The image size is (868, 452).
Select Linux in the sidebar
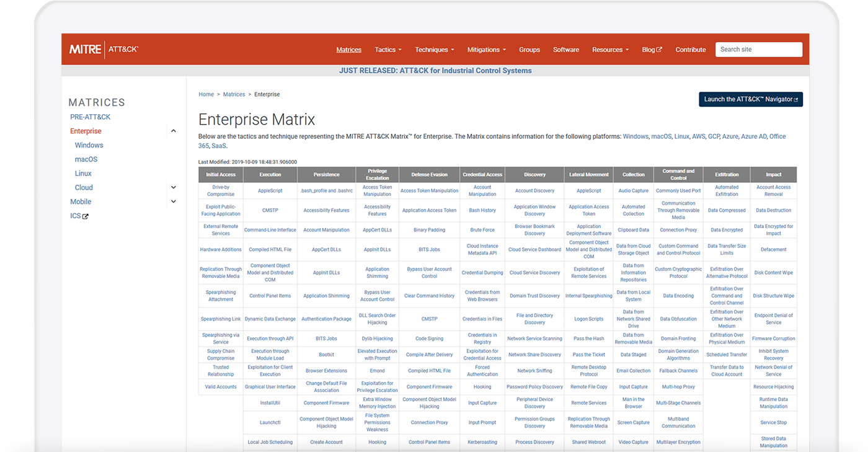point(83,174)
